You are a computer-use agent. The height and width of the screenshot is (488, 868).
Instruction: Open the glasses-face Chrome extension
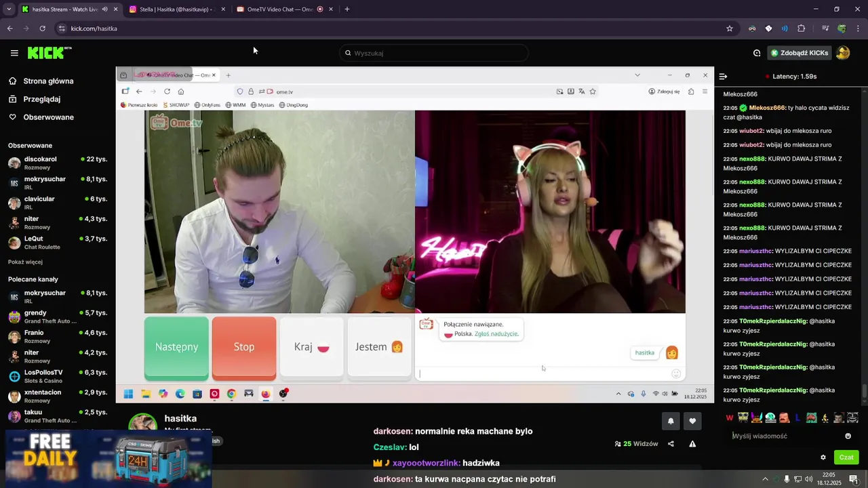point(752,28)
